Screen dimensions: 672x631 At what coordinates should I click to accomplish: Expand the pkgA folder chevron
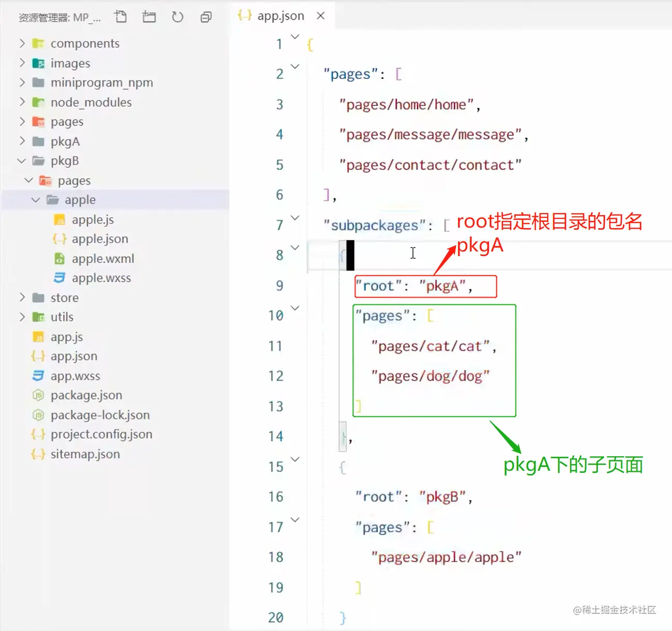click(x=22, y=141)
